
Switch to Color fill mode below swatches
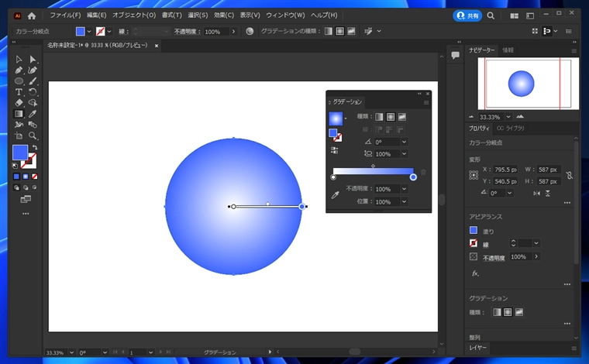point(16,177)
